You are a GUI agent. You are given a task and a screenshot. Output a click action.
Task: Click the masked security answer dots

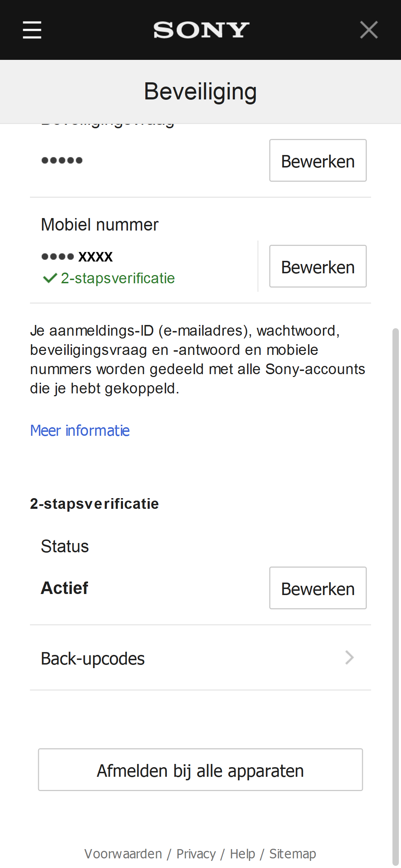[62, 161]
